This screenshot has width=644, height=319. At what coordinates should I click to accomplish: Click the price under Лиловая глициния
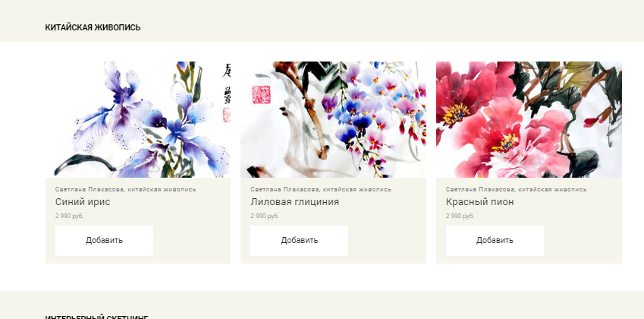[265, 216]
